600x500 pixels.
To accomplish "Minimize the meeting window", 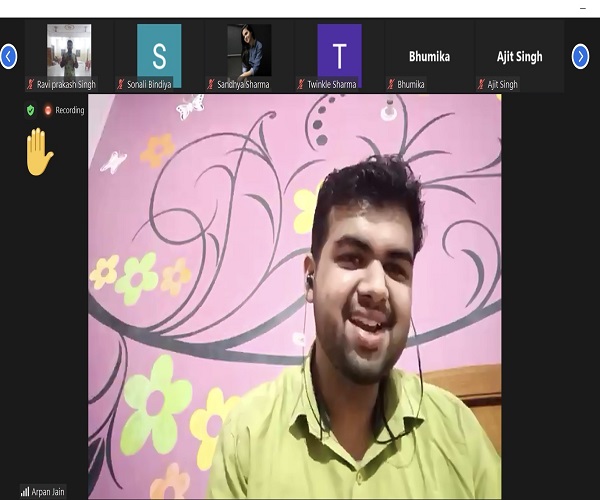I will [x=583, y=8].
